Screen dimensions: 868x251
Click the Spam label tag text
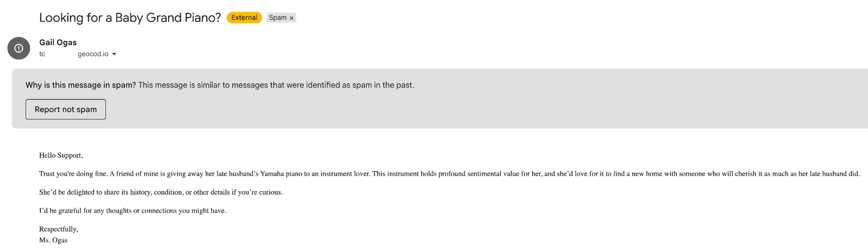tap(278, 18)
